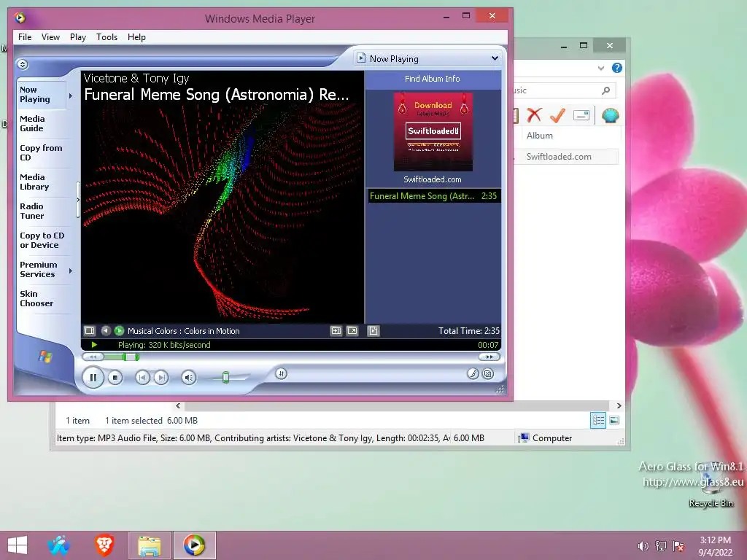Screen dimensions: 747x560
Task: Click the taskbar volume speaker icon
Action: [643, 546]
